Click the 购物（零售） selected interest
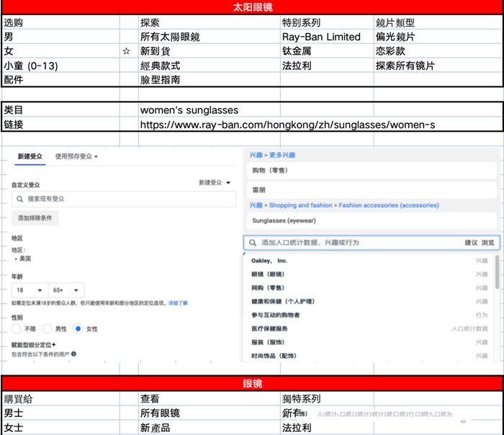The height and width of the screenshot is (435, 504). click(372, 171)
